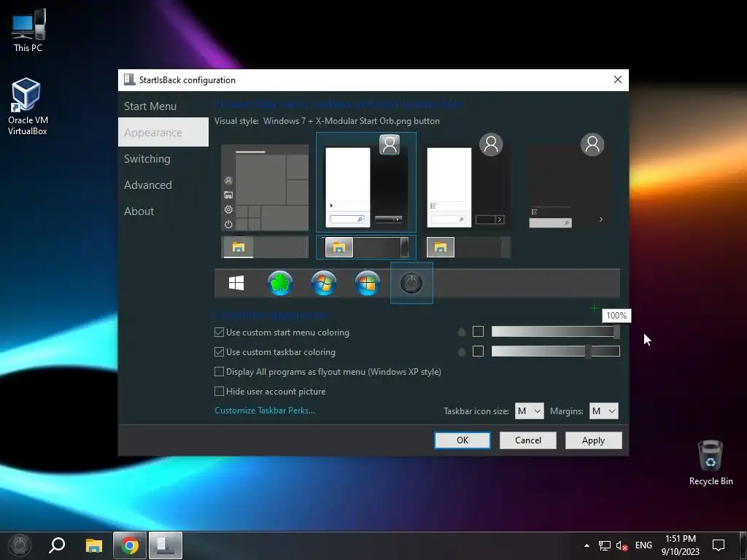The image size is (747, 560).
Task: Open This PC desktop icon
Action: 28,31
